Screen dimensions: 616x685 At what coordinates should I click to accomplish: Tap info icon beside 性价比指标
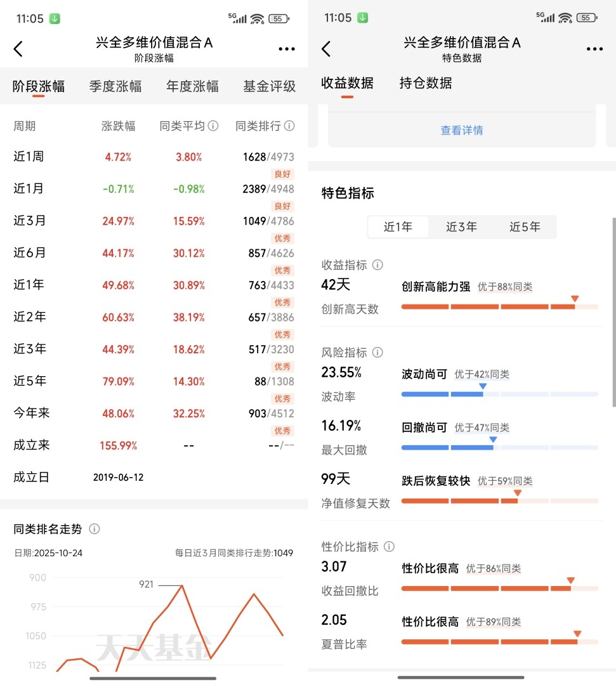click(389, 547)
